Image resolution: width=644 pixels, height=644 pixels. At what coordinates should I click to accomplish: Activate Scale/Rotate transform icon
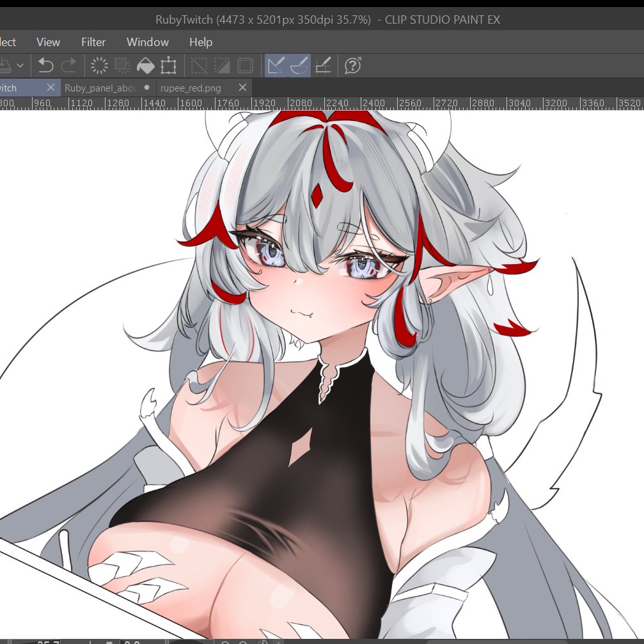[168, 65]
